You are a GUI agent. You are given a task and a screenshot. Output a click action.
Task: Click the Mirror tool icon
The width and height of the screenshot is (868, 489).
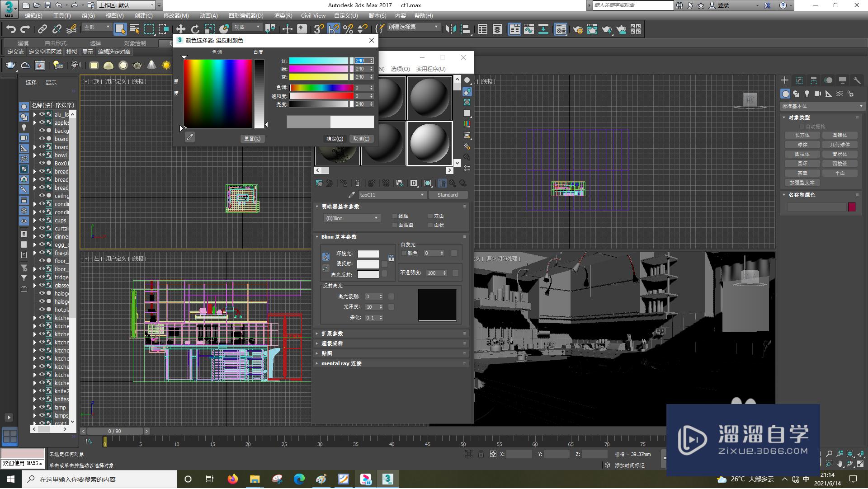(451, 29)
